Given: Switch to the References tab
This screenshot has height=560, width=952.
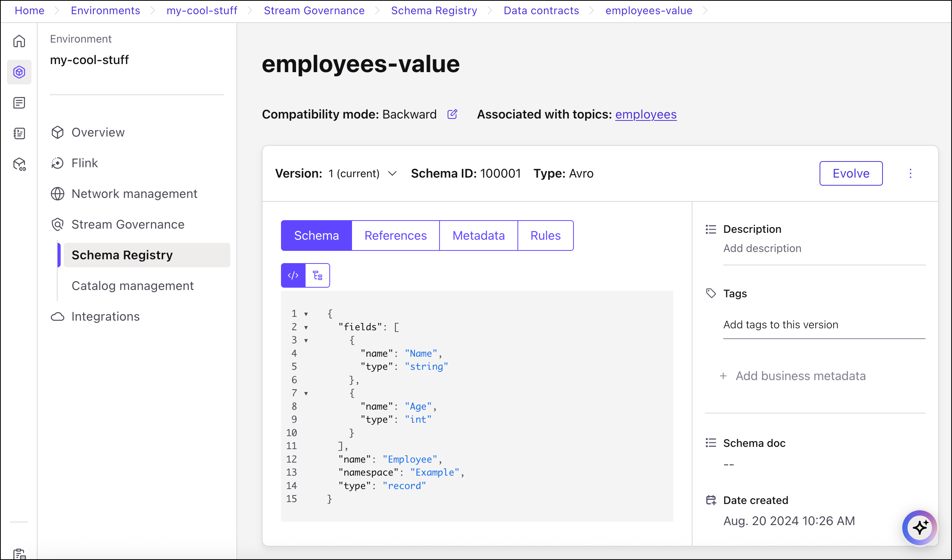Looking at the screenshot, I should (x=395, y=236).
